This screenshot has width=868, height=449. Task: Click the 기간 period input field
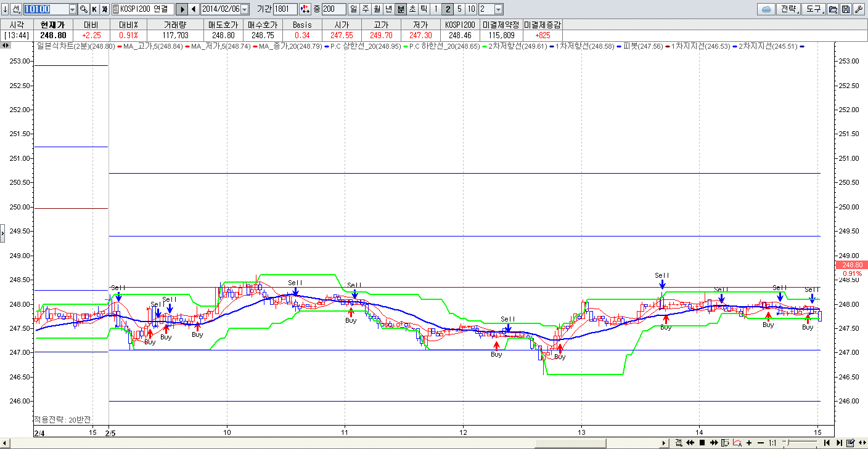[284, 9]
